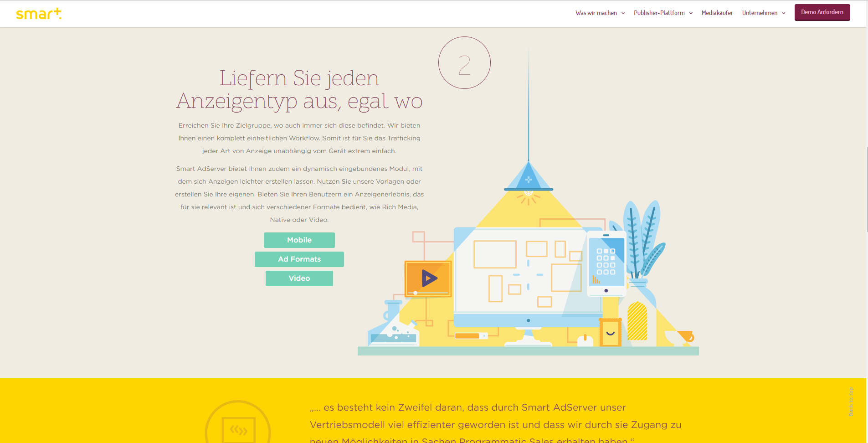The image size is (868, 443).
Task: Expand the Was wir machen dropdown chevron
Action: [623, 13]
